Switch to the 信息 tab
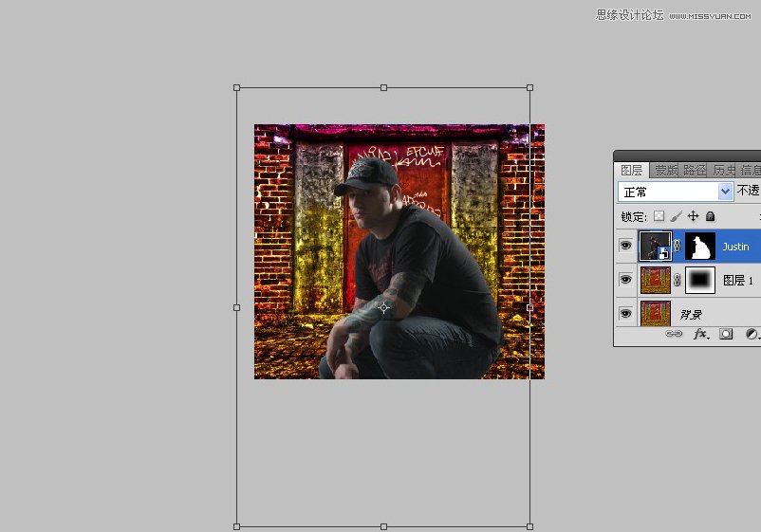This screenshot has width=761, height=532. 751,170
